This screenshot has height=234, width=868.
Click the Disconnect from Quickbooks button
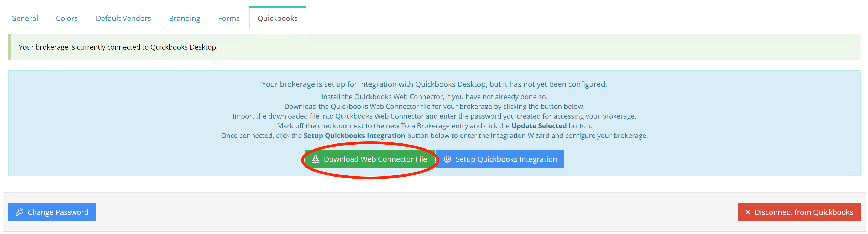(x=799, y=212)
